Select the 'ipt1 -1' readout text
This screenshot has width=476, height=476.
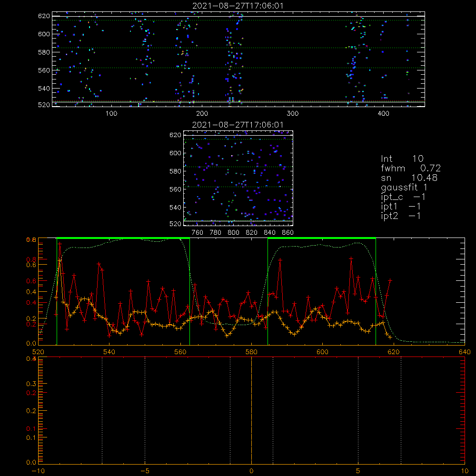[401, 207]
